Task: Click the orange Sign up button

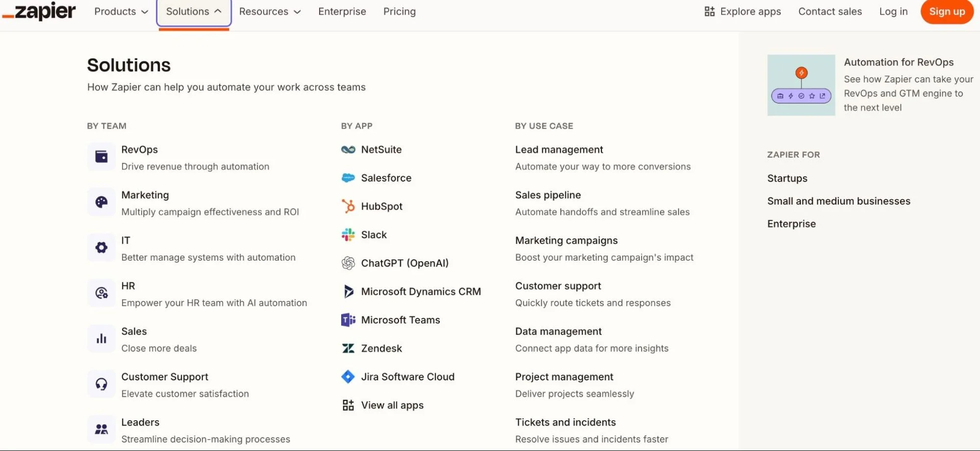Action: click(947, 11)
